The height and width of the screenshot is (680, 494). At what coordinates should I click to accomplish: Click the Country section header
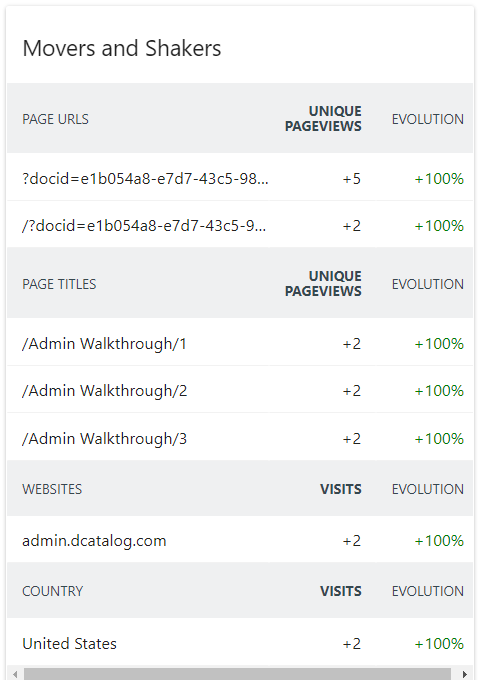tap(52, 591)
